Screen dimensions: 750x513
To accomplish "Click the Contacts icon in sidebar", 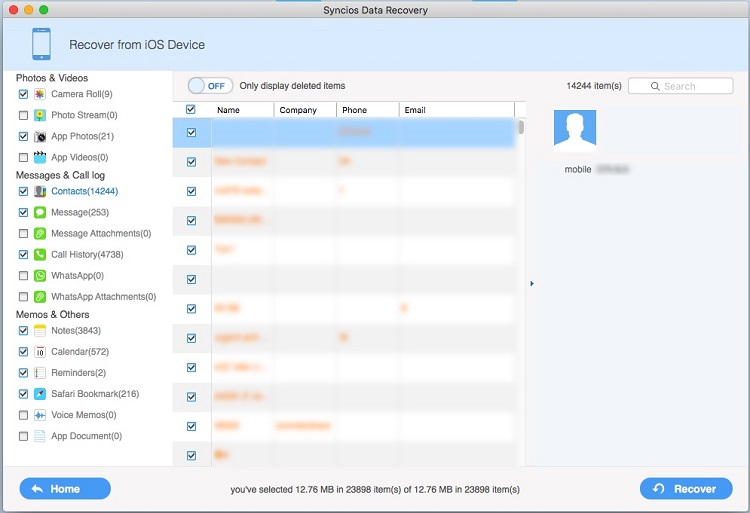I will click(40, 191).
